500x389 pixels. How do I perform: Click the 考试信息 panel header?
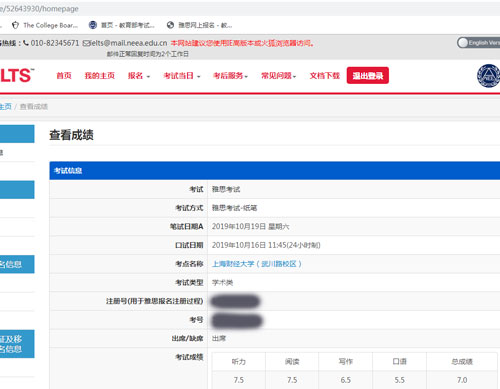click(275, 171)
